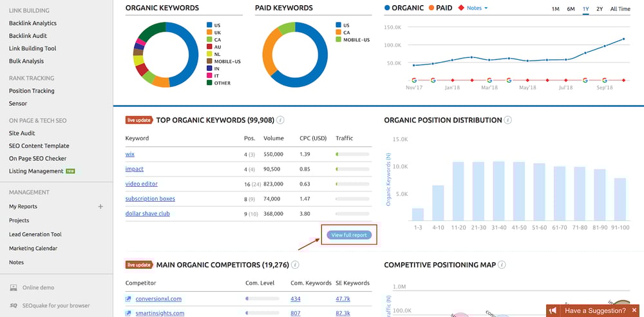Open Listing Management in sidebar

(x=36, y=171)
